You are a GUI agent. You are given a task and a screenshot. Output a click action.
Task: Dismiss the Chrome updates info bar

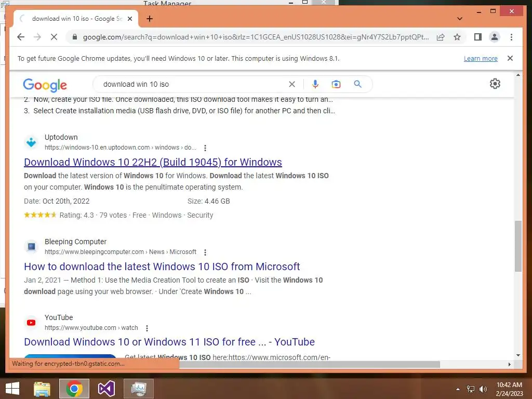(x=510, y=58)
